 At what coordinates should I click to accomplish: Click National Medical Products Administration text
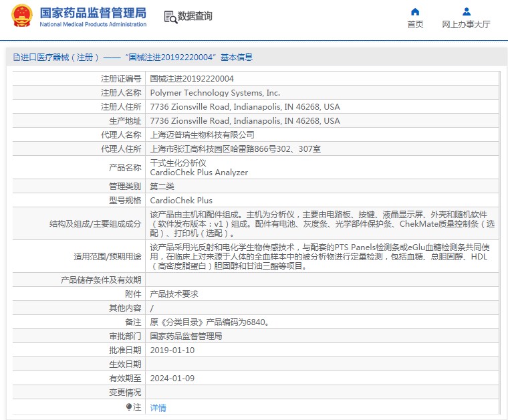pos(93,24)
